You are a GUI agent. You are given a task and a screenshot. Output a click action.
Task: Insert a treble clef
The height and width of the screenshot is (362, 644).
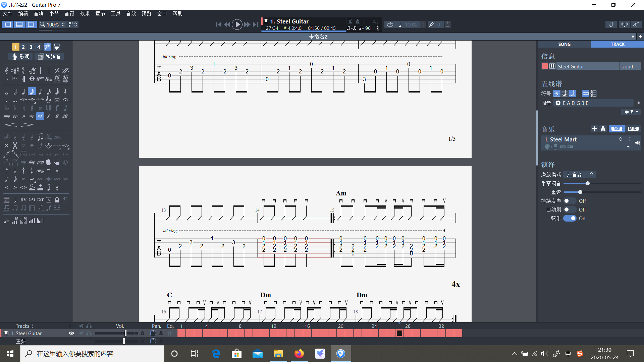[x=7, y=70]
